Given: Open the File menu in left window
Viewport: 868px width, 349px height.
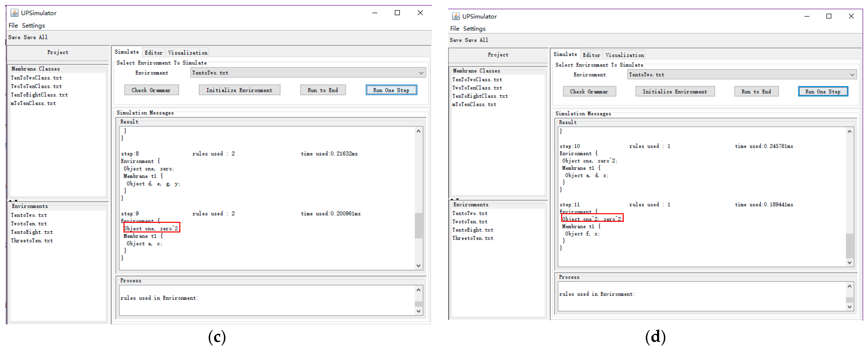Looking at the screenshot, I should coord(13,26).
